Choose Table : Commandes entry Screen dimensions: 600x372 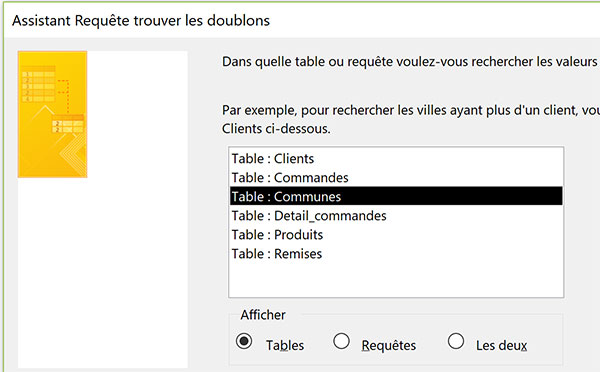coord(396,178)
